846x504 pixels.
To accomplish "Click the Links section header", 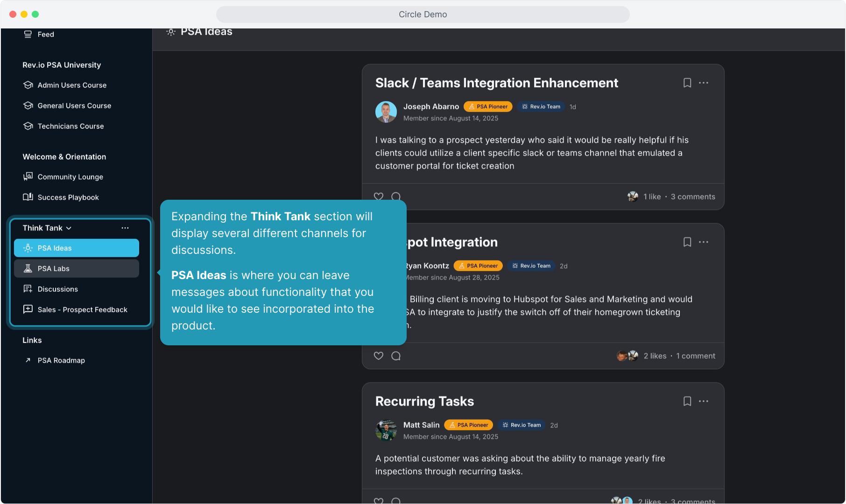I will pyautogui.click(x=32, y=341).
